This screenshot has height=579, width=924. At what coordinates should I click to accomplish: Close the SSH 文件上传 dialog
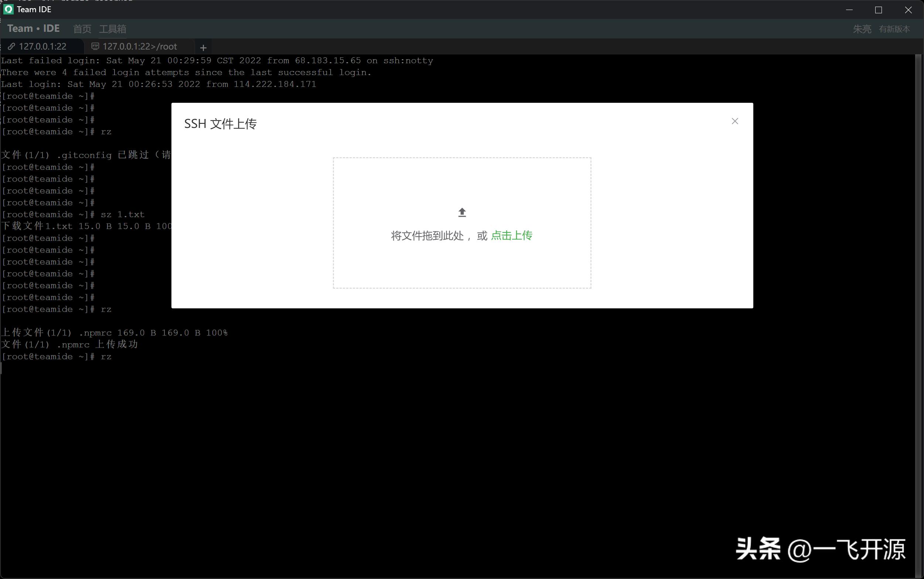tap(734, 121)
